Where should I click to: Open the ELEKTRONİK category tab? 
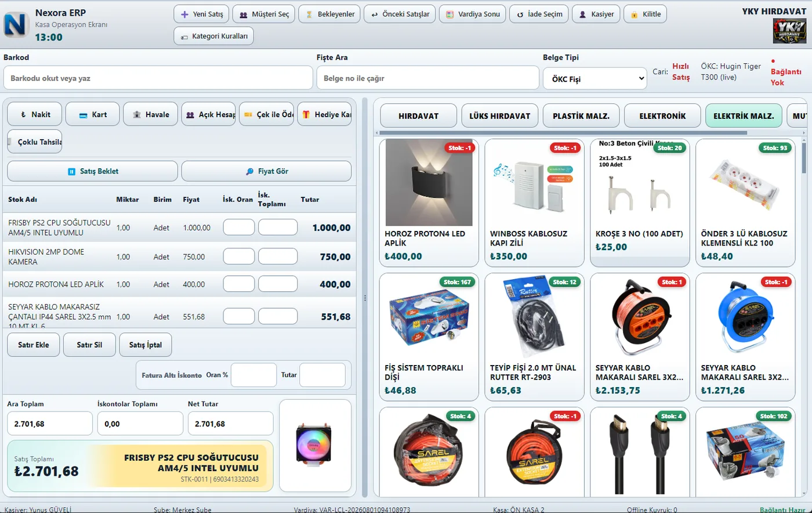coord(662,115)
